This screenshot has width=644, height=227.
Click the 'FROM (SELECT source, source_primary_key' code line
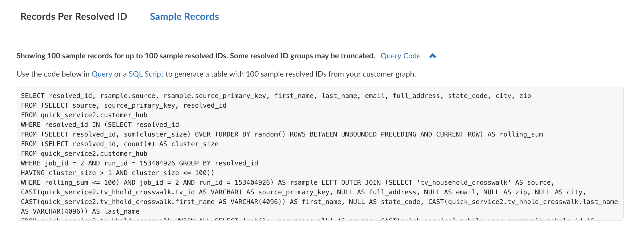(x=124, y=105)
